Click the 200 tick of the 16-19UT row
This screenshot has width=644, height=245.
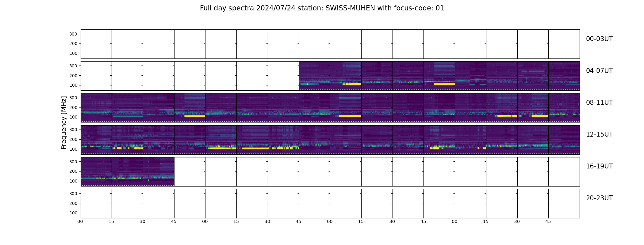73,171
